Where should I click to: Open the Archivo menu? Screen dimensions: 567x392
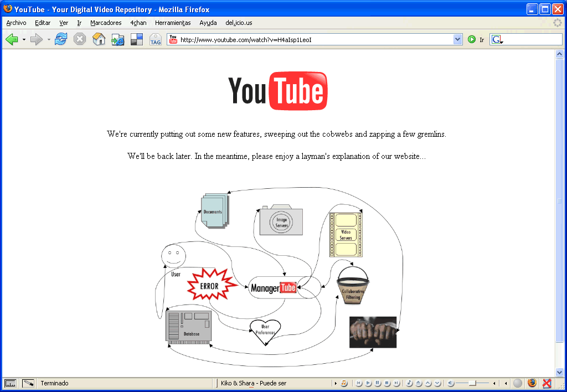[x=16, y=23]
